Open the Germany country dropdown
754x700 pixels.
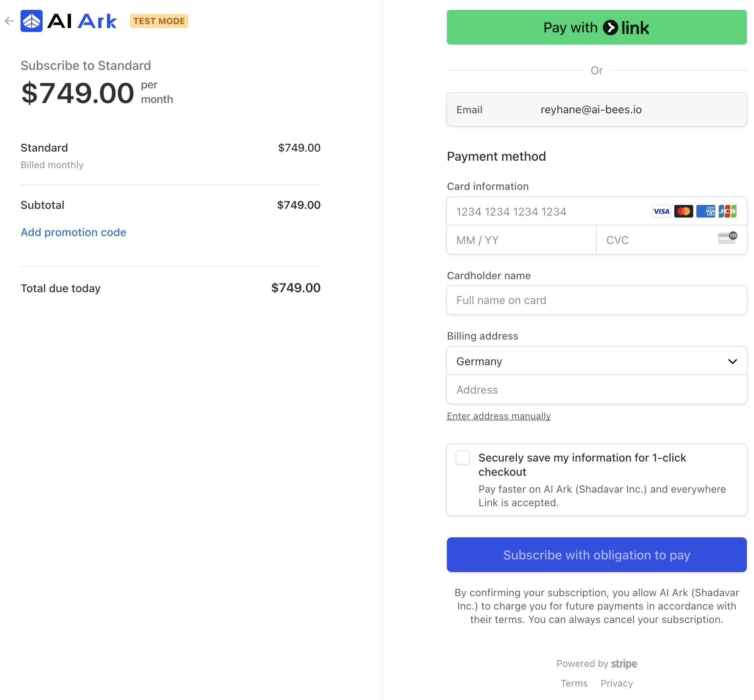point(597,361)
